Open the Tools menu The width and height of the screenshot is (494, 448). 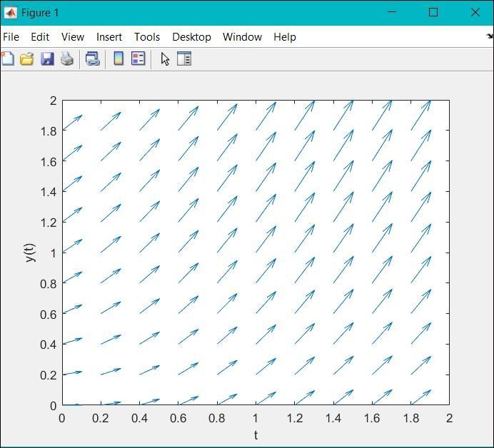click(147, 37)
